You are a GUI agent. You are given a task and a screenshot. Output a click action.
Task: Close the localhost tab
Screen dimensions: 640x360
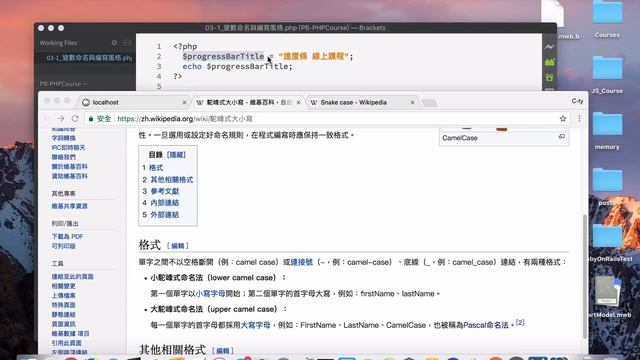click(184, 102)
